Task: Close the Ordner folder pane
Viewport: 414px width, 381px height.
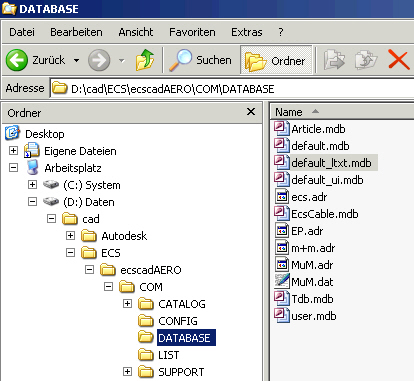Action: pos(251,112)
